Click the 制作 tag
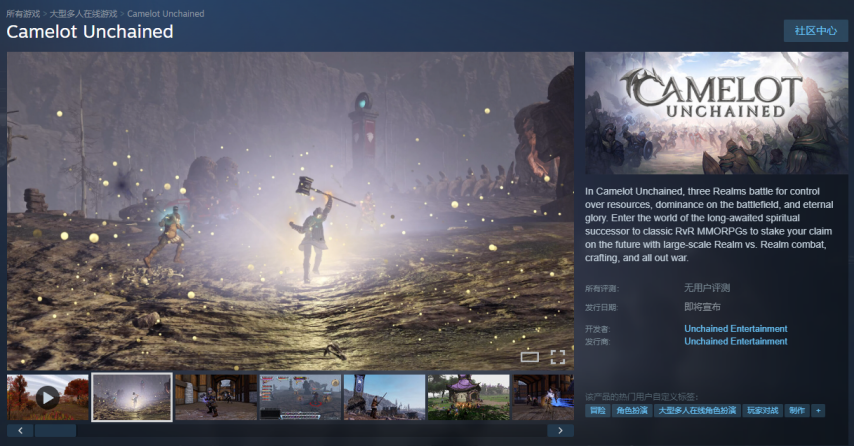 [x=797, y=411]
